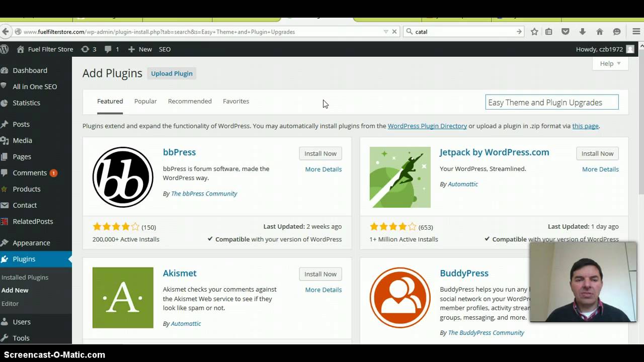
Task: Open the BuddyPress plugin title link
Action: (x=464, y=273)
